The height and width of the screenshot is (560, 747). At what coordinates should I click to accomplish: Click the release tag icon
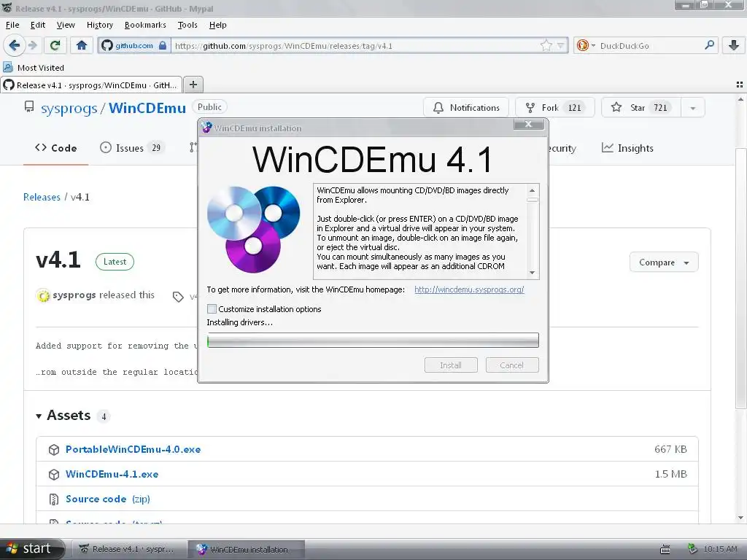(178, 297)
